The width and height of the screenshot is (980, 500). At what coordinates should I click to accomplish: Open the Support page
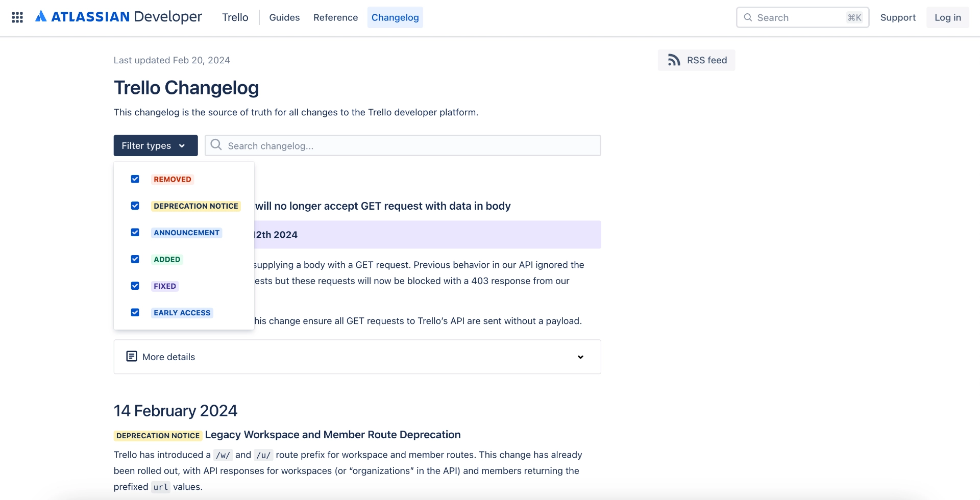tap(898, 17)
